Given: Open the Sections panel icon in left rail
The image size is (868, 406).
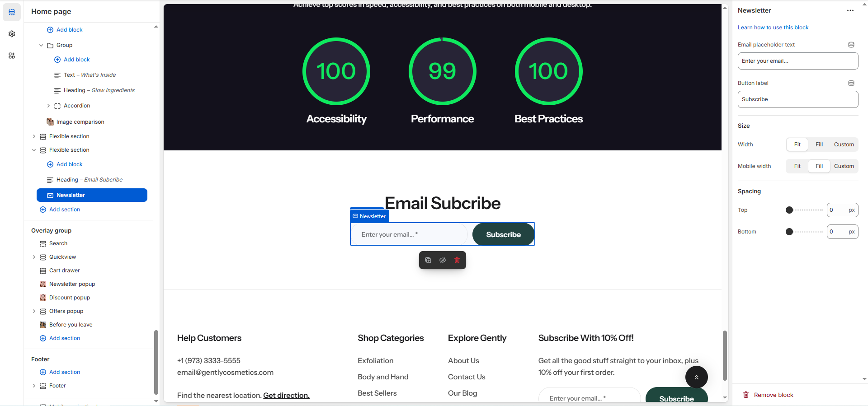Looking at the screenshot, I should click(12, 12).
